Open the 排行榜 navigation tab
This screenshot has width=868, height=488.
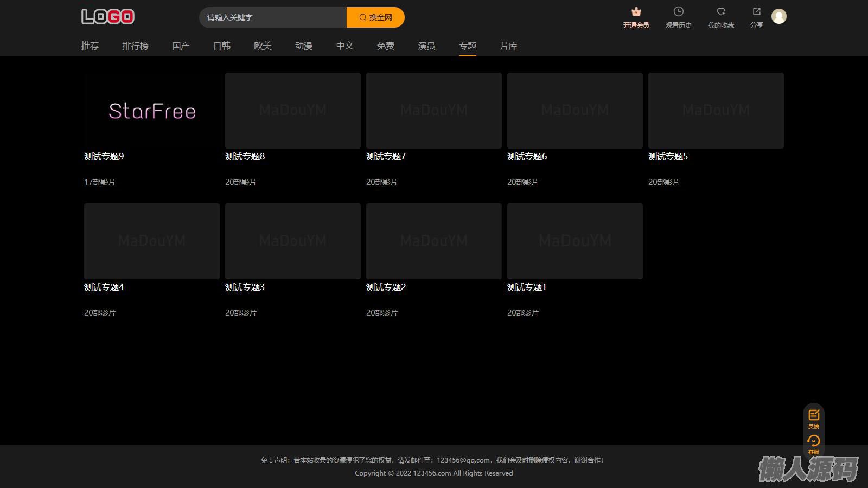[135, 46]
